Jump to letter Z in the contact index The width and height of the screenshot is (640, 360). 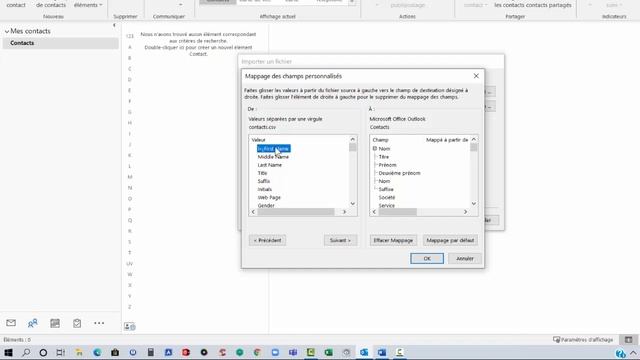(130, 307)
